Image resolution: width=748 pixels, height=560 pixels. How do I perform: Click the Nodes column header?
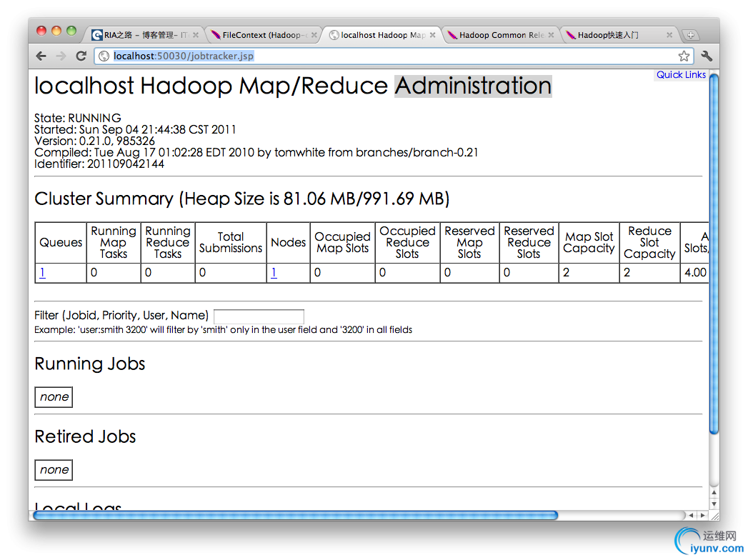[288, 242]
